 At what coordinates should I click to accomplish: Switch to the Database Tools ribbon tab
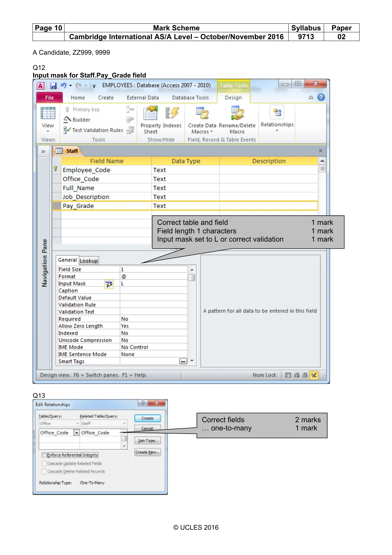190,98
